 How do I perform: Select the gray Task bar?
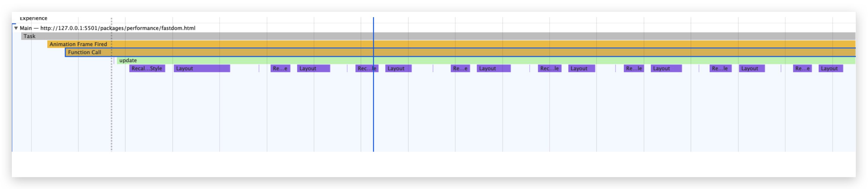click(438, 36)
